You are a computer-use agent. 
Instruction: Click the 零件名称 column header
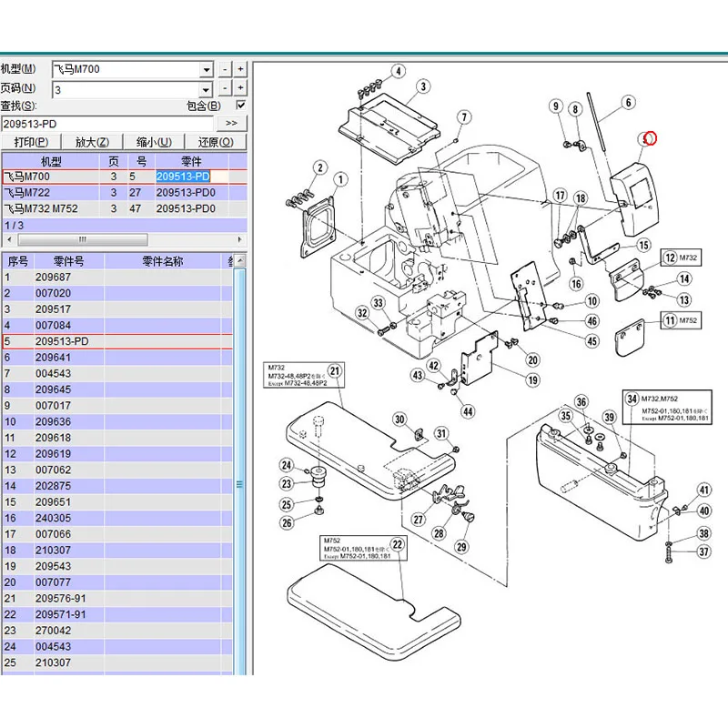[x=163, y=261]
